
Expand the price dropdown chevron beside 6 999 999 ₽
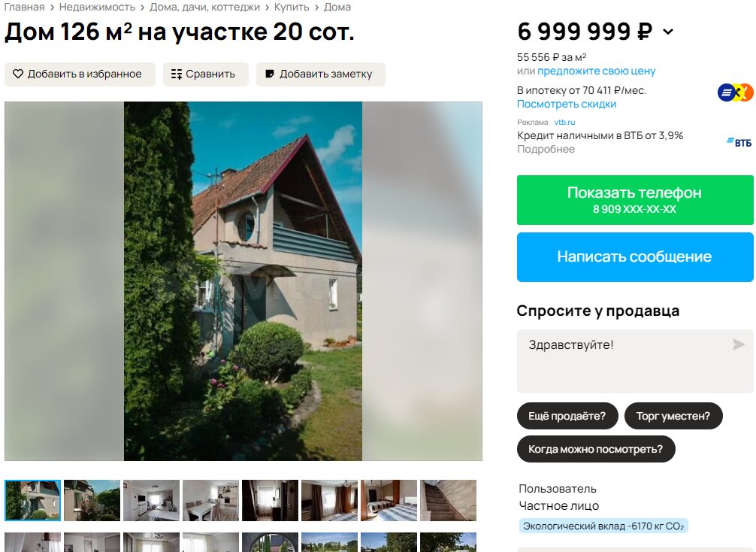pos(668,32)
